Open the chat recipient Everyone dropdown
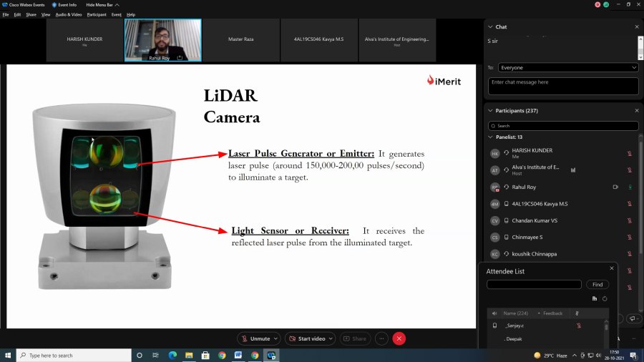 568,68
